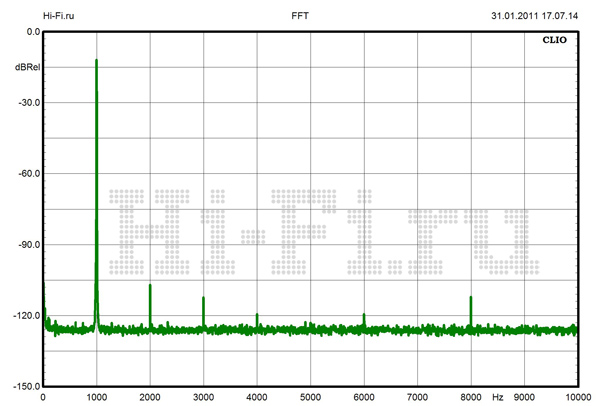Screen dimensions: 600x406
Task: Click the dBRel axis unit label
Action: click(x=27, y=67)
